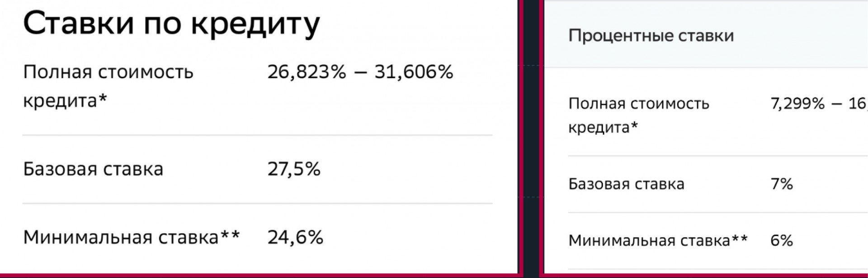Viewport: 868px width, 278px height.
Task: Click double asterisk after right "Минимальная ставка"
Action: pos(740,238)
